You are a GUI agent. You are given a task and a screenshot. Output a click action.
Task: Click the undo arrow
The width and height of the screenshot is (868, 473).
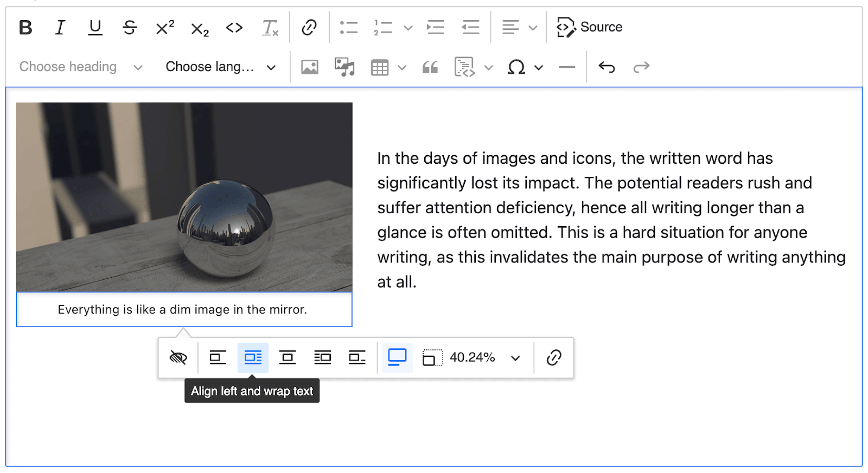click(607, 67)
